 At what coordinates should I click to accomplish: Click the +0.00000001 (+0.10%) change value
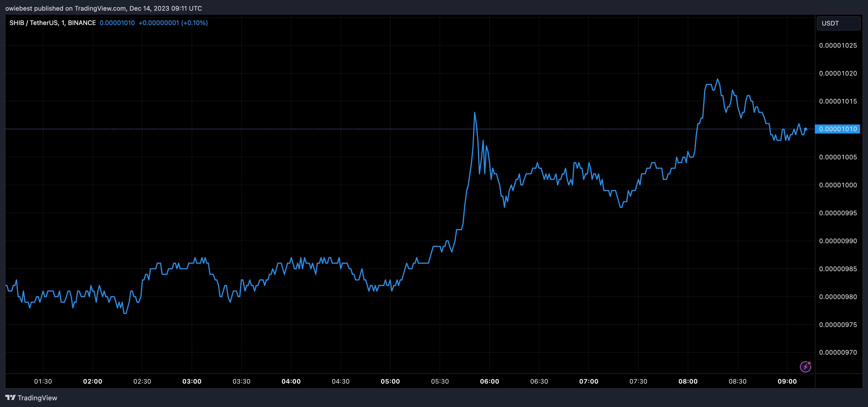173,23
